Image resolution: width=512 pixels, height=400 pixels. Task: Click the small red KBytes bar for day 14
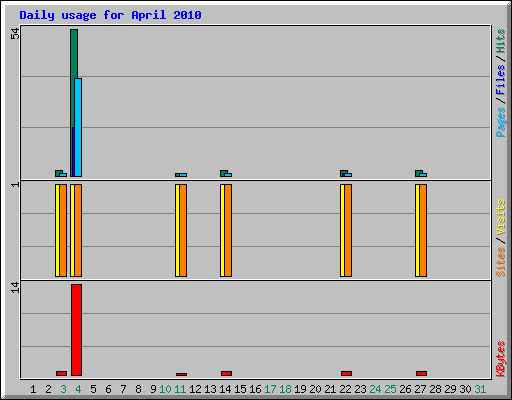point(226,373)
